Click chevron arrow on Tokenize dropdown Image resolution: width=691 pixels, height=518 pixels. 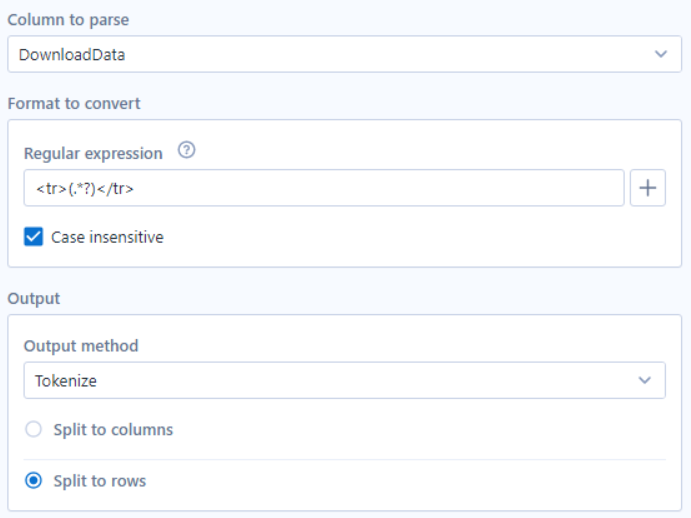(645, 380)
